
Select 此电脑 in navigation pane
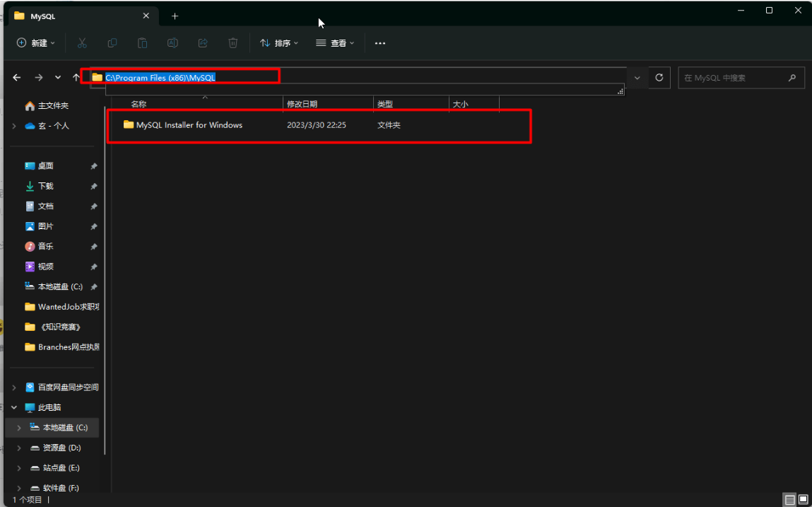click(x=43, y=407)
